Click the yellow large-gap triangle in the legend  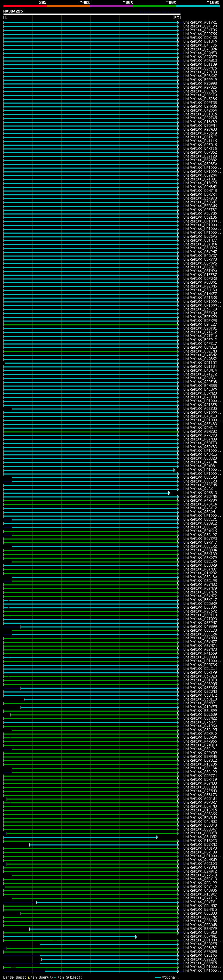(x=29, y=977)
